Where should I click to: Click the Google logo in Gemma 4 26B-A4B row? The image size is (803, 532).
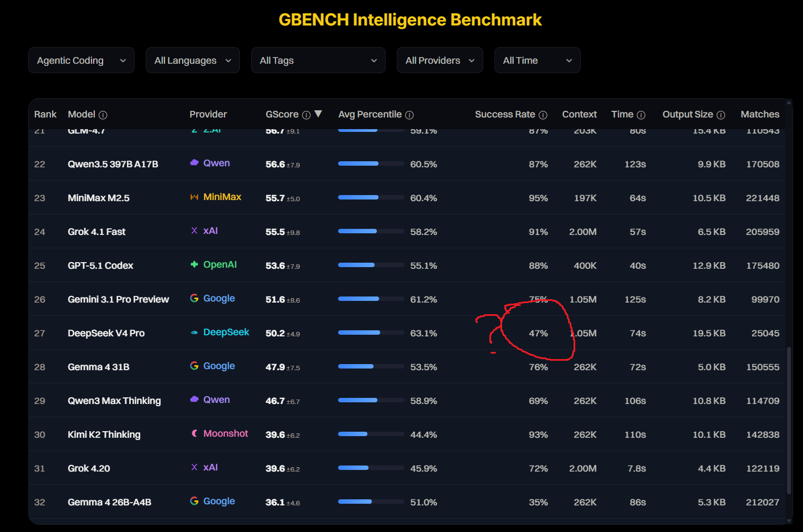tap(195, 501)
